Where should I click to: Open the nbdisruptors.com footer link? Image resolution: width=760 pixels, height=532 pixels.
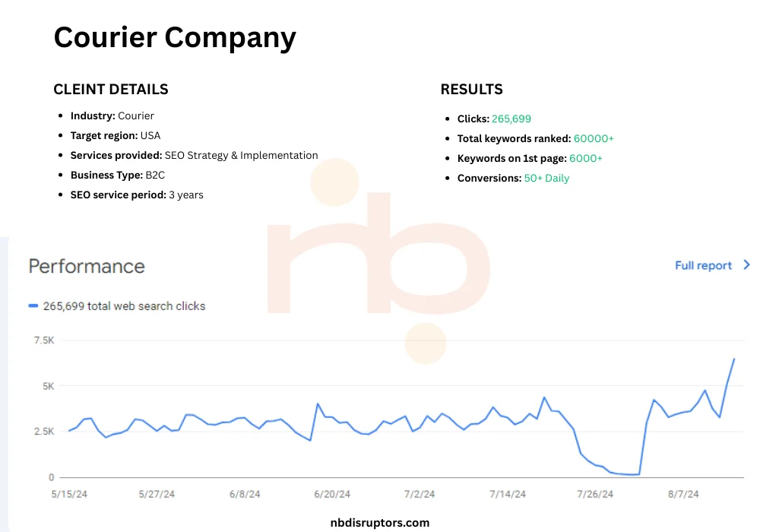pyautogui.click(x=380, y=522)
